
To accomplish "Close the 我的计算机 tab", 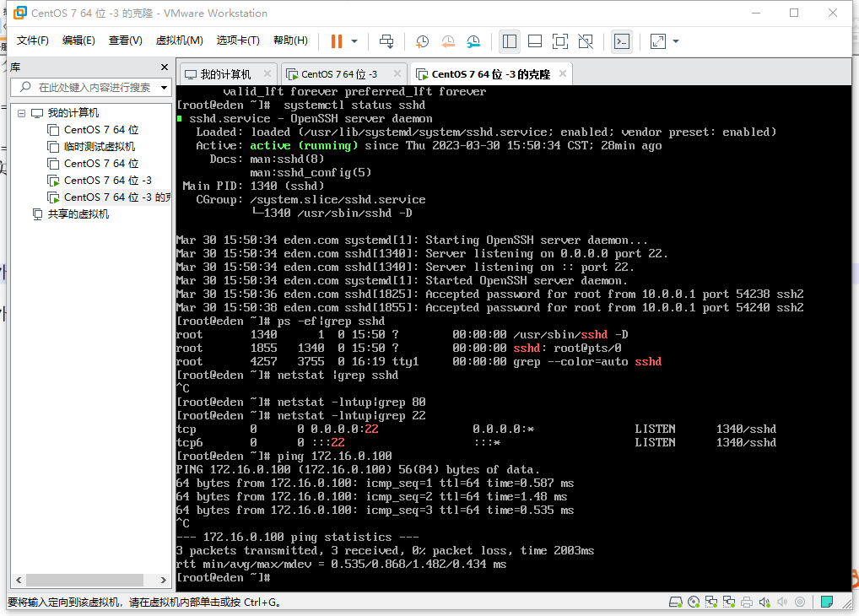I will (x=267, y=73).
